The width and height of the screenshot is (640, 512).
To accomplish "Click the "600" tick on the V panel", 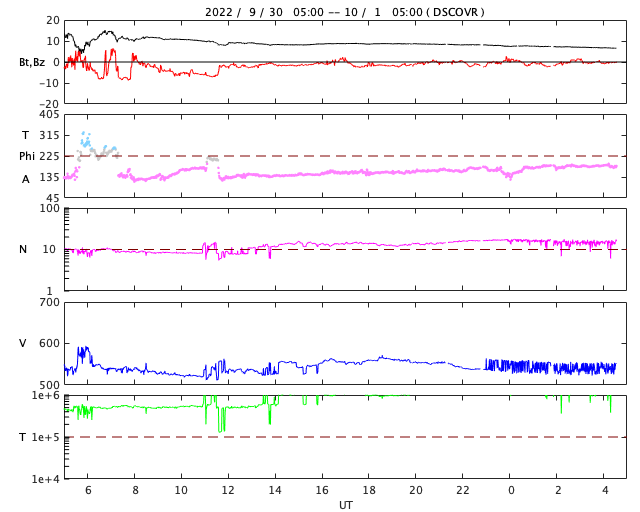I will 49,343.
